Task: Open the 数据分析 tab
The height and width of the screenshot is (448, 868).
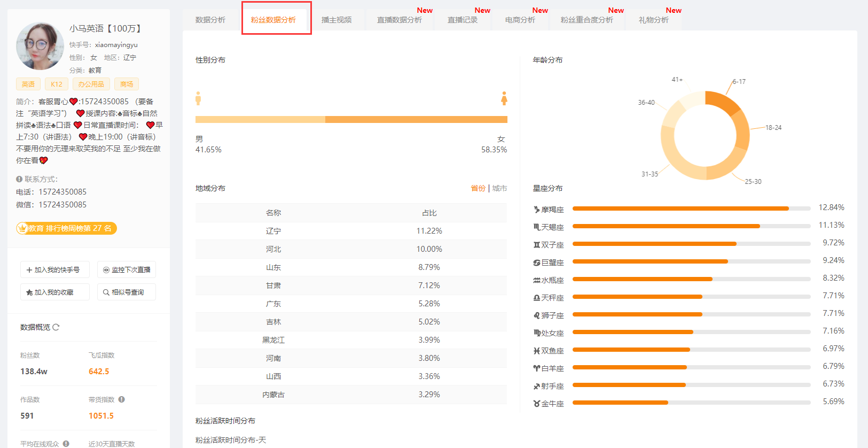Action: [x=210, y=20]
